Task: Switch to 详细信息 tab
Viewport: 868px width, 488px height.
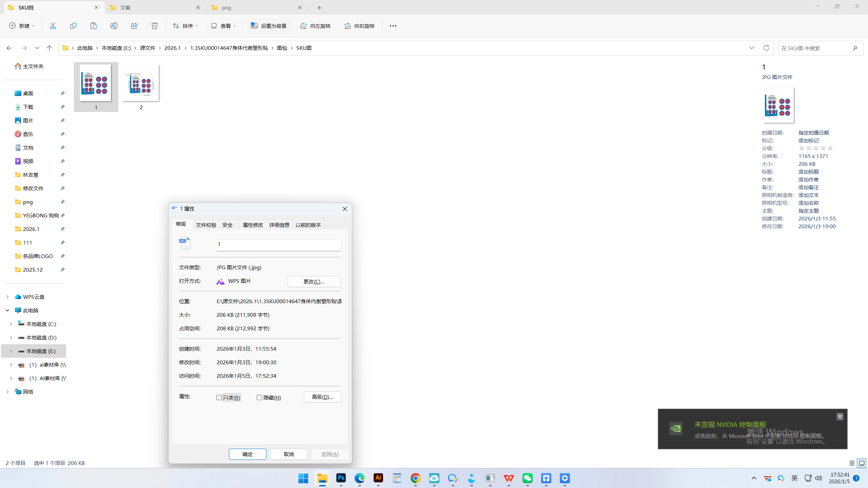Action: 279,225
